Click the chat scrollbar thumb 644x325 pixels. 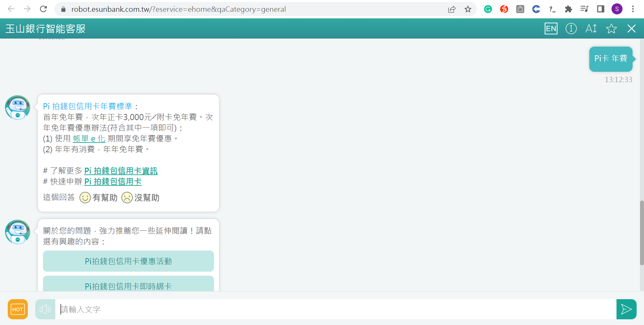[x=642, y=233]
